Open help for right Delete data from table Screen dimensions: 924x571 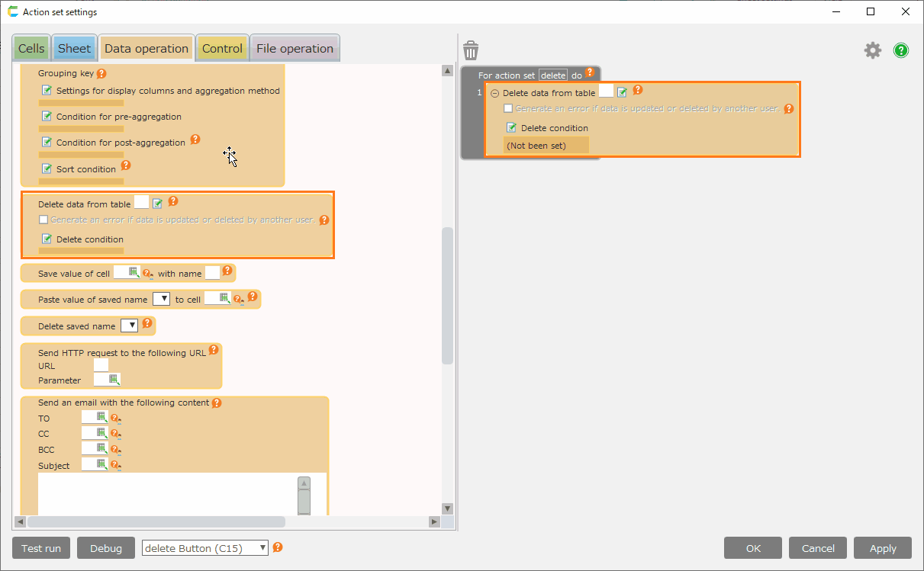(x=638, y=90)
